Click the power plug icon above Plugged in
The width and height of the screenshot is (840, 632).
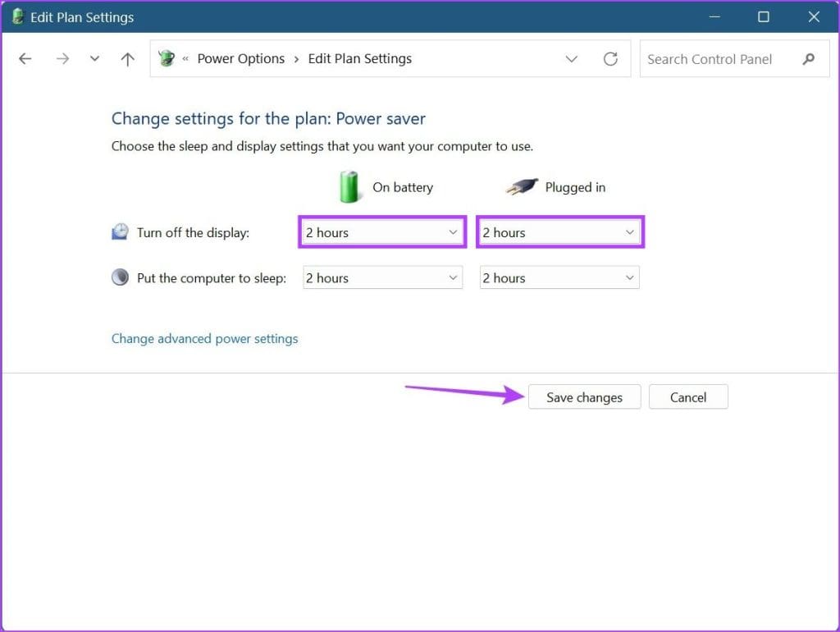[523, 186]
